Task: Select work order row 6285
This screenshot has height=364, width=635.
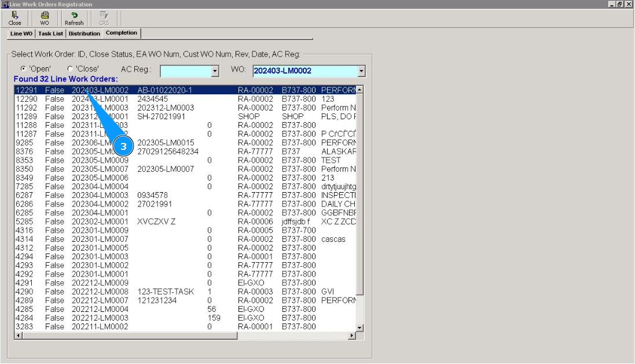Action: [185, 213]
